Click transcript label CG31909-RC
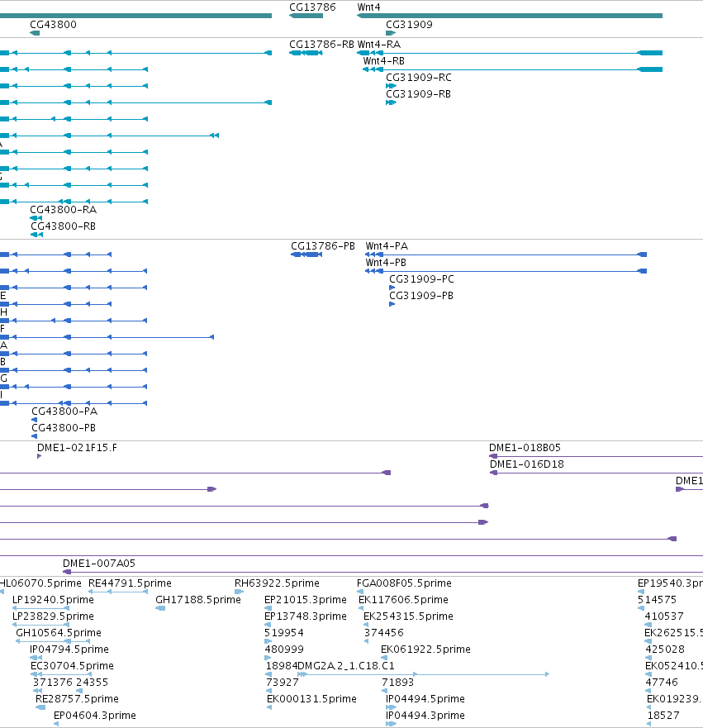This screenshot has width=703, height=728. click(419, 78)
